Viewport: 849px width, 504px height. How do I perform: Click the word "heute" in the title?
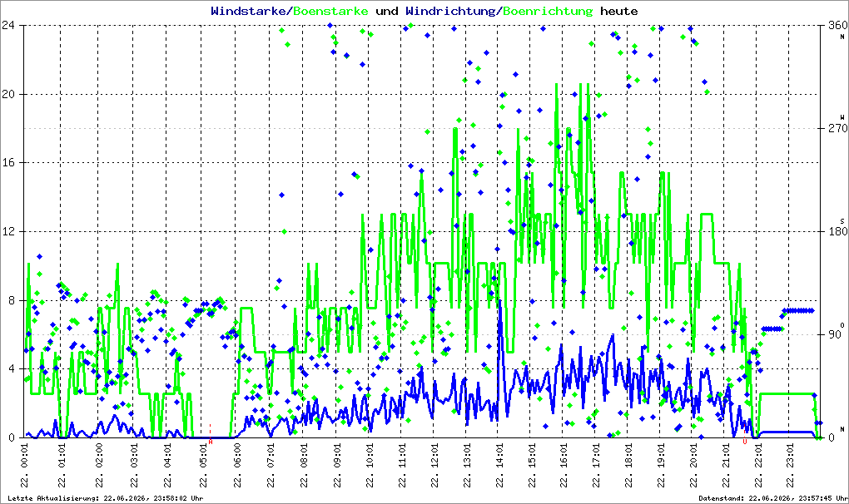(x=619, y=11)
